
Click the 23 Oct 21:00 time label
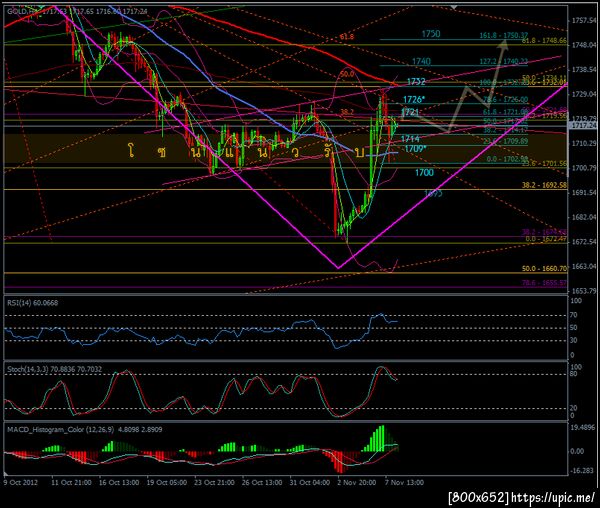(x=214, y=482)
